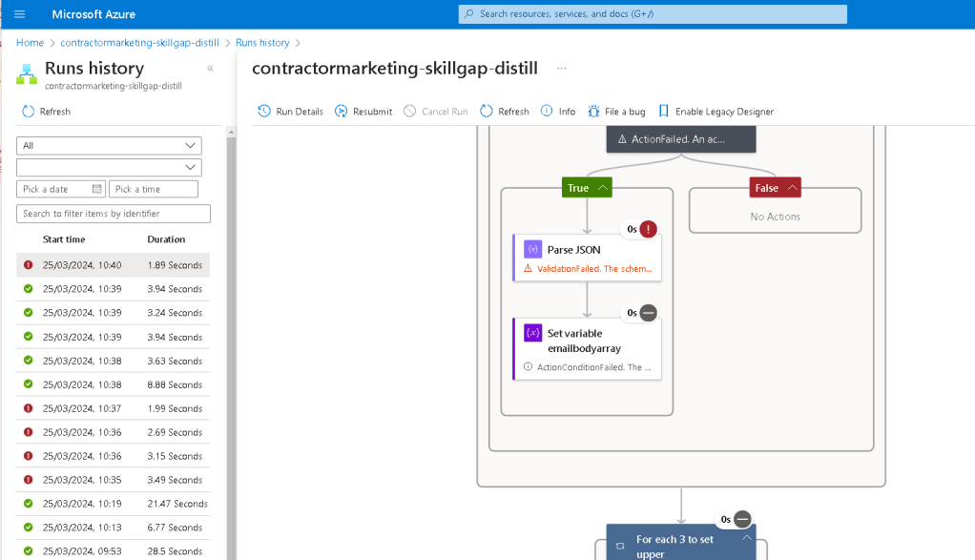Select the run lasting 28.5 Seconds
Image resolution: width=975 pixels, height=560 pixels.
(114, 551)
